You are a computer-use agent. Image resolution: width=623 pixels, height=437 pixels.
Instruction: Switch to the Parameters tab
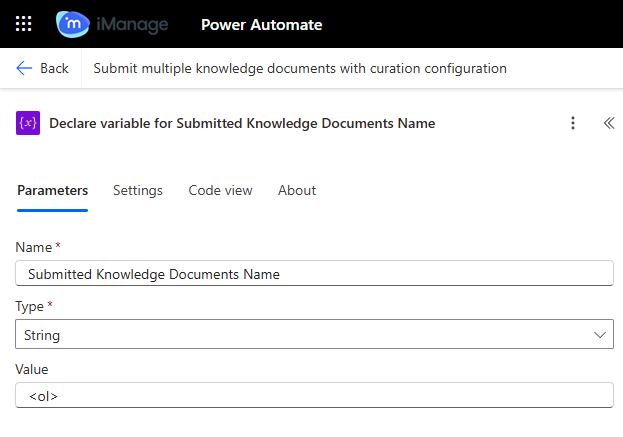(x=52, y=190)
